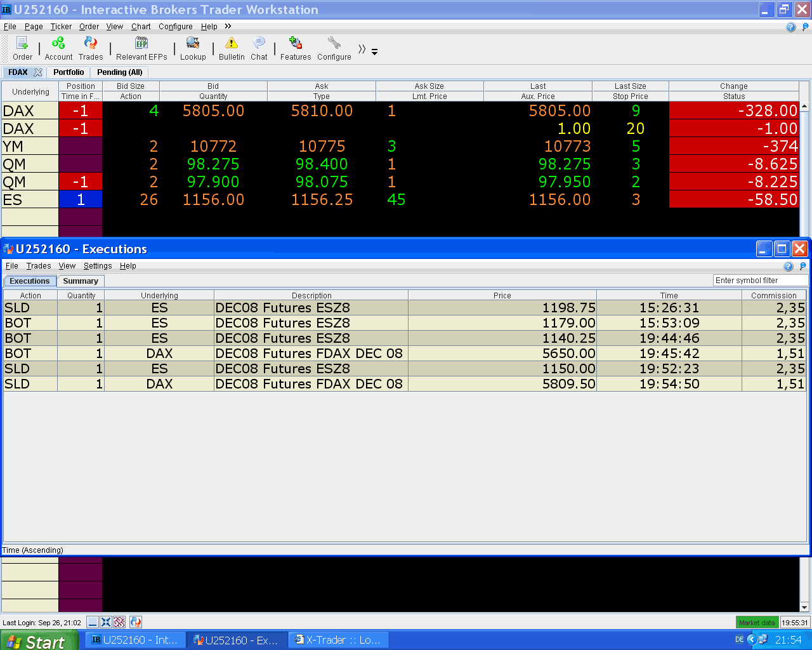Viewport: 812px width, 650px height.
Task: Open Relevant EFPs tool
Action: pyautogui.click(x=141, y=48)
